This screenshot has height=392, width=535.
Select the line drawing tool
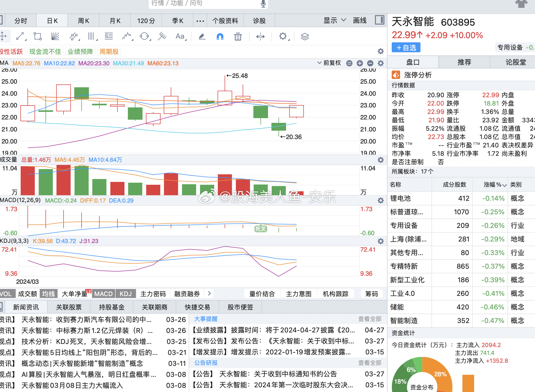[20, 36]
